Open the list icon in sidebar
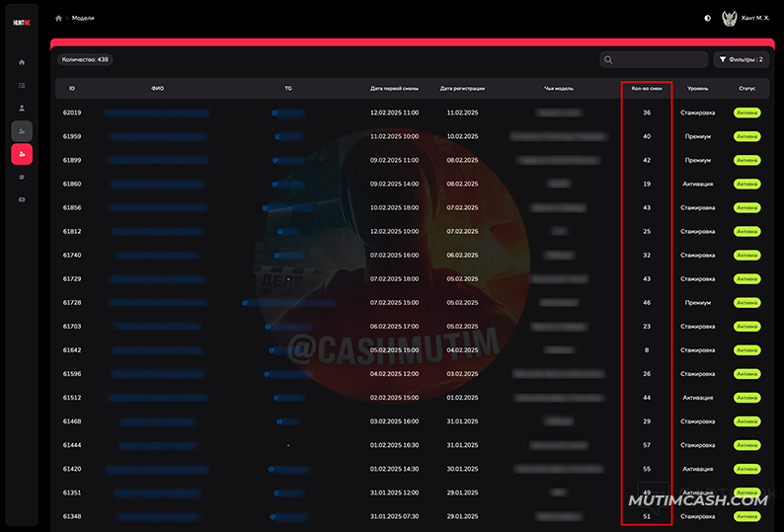Viewport: 784px width, 532px height. 22,85
